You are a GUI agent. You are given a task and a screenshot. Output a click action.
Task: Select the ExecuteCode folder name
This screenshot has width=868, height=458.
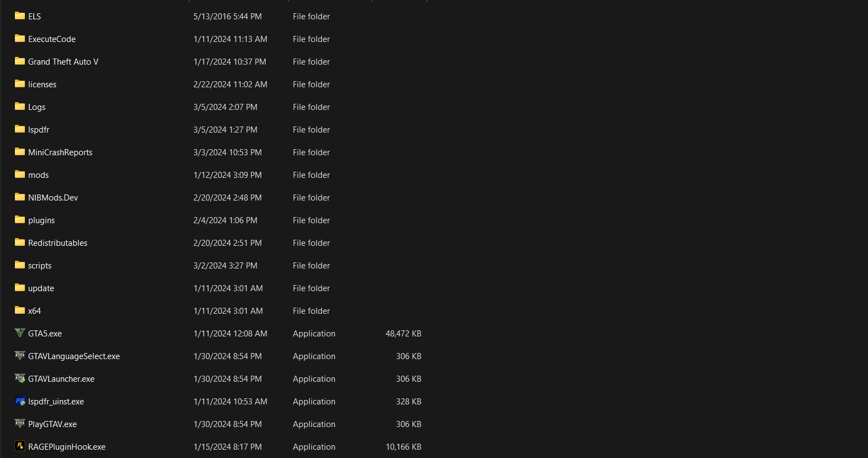pos(52,39)
